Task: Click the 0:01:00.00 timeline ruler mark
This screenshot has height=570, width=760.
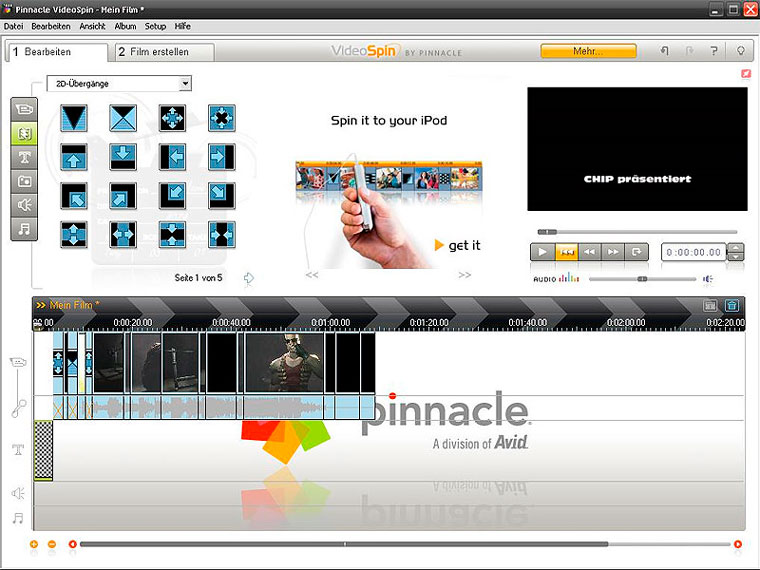Action: coord(331,322)
